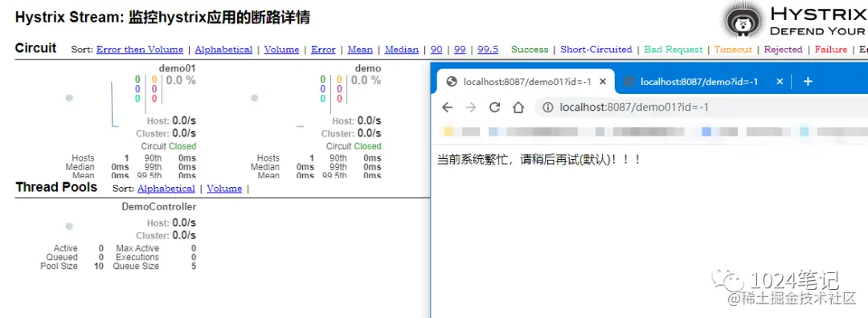Screen dimensions: 868x318
Task: Close the localhost:8087/demo?id=-1 tab
Action: 780,82
